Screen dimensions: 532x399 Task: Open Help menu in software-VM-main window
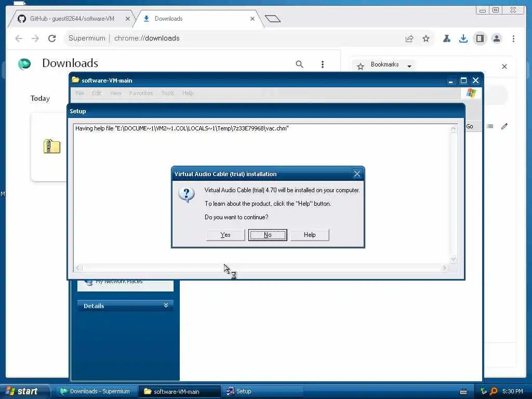click(x=188, y=93)
